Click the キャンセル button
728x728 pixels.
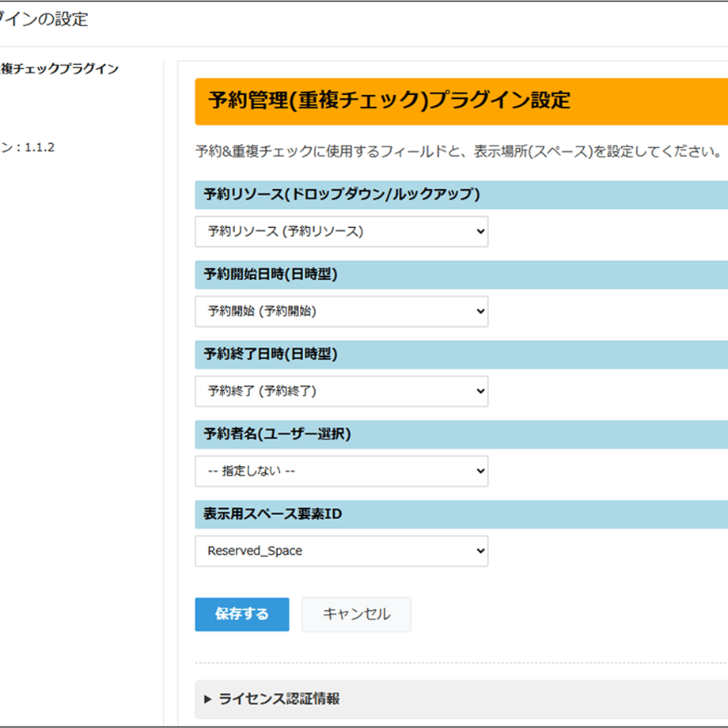pos(356,614)
